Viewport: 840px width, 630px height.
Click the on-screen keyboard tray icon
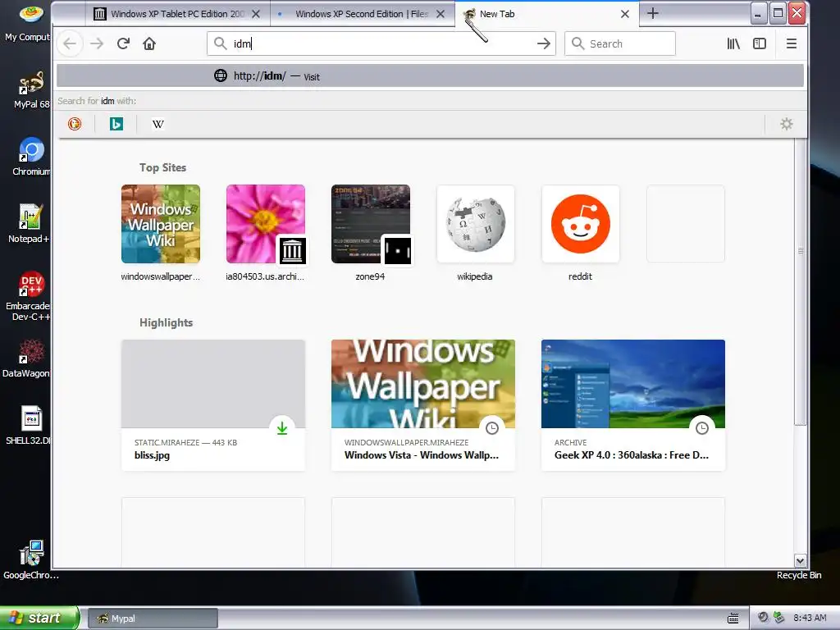click(x=733, y=619)
